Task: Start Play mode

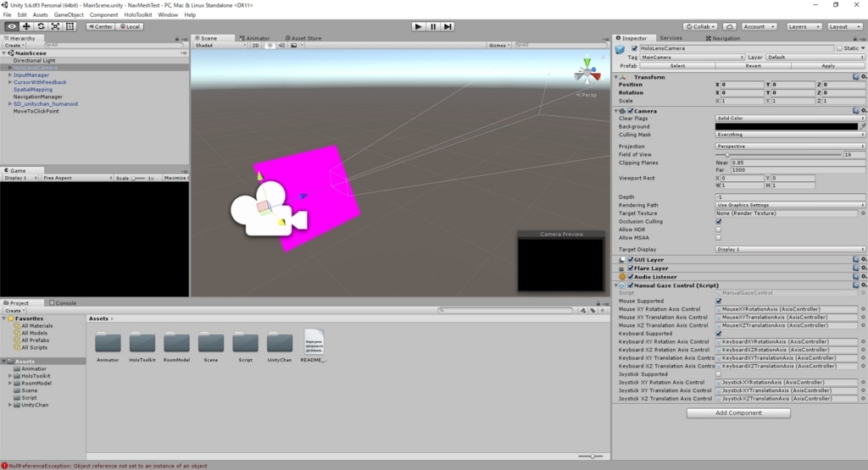Action: click(x=419, y=26)
